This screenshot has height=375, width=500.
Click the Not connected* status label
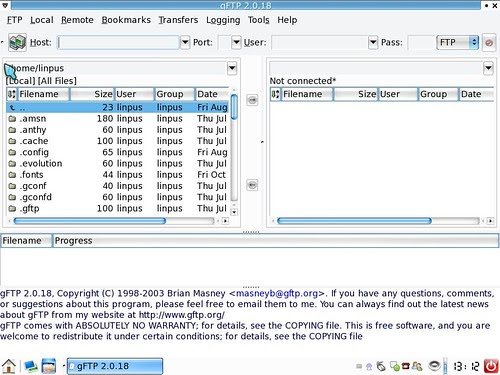[x=303, y=81]
